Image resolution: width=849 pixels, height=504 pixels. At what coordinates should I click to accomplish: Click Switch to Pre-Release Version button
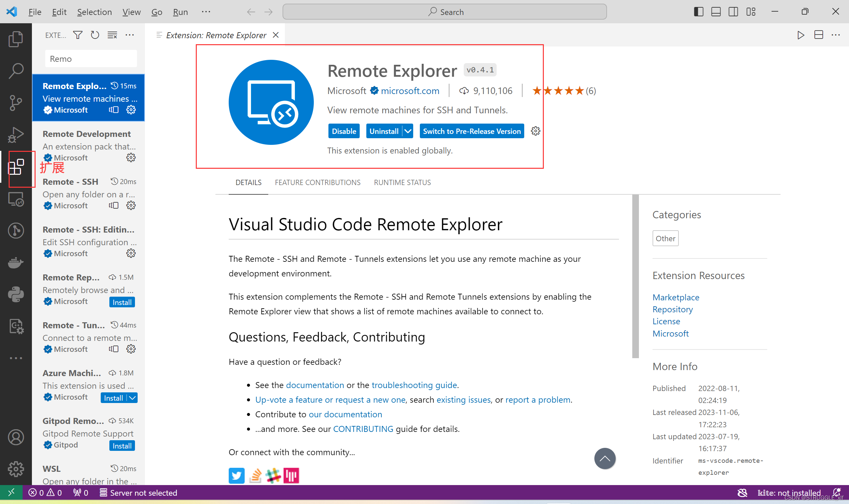(x=472, y=131)
